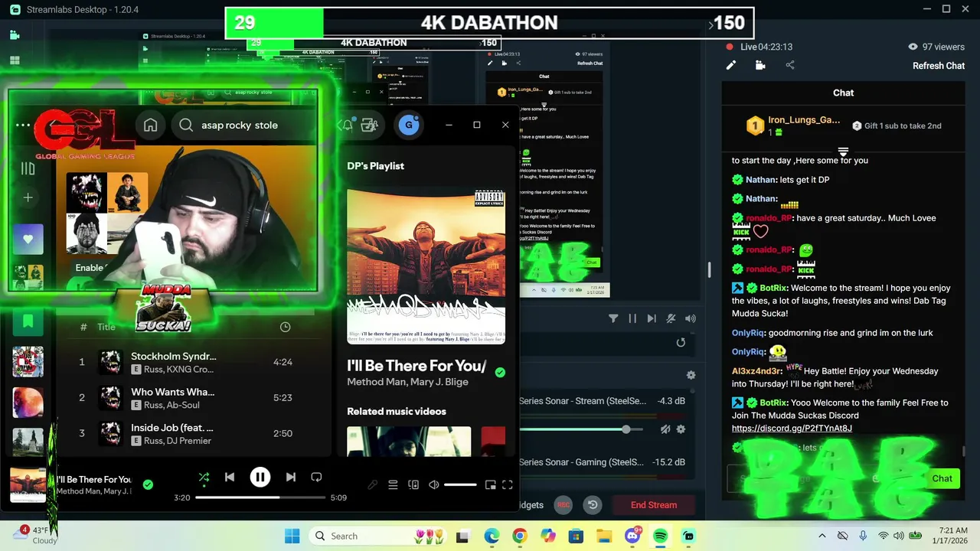Click the End Stream button
This screenshot has width=980, height=551.
click(x=653, y=505)
